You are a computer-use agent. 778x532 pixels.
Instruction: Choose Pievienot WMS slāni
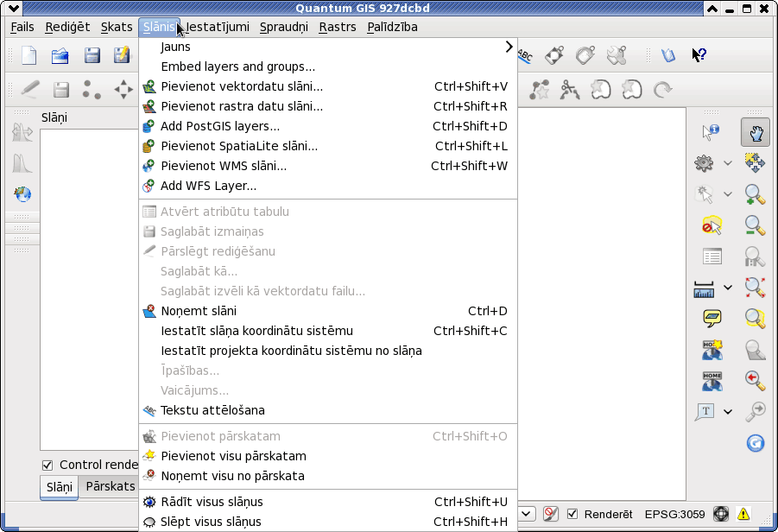328,166
